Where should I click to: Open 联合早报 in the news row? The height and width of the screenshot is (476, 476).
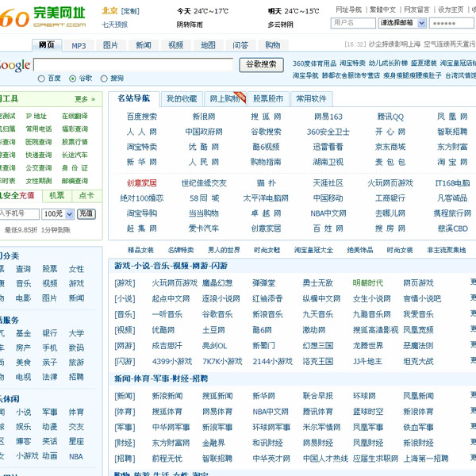[x=318, y=396]
